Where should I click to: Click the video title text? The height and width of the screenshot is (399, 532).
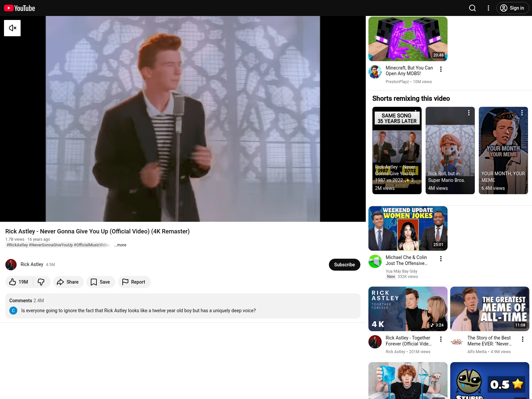coord(97,231)
